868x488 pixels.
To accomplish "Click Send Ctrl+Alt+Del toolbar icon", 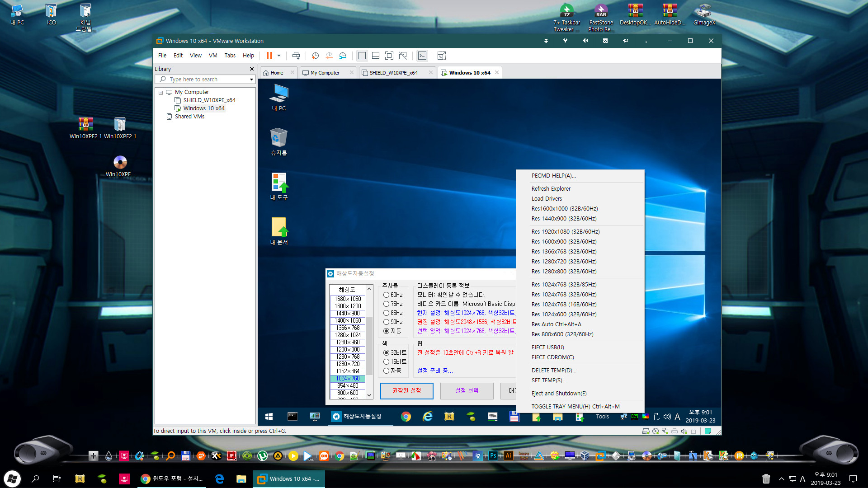I will pos(296,56).
